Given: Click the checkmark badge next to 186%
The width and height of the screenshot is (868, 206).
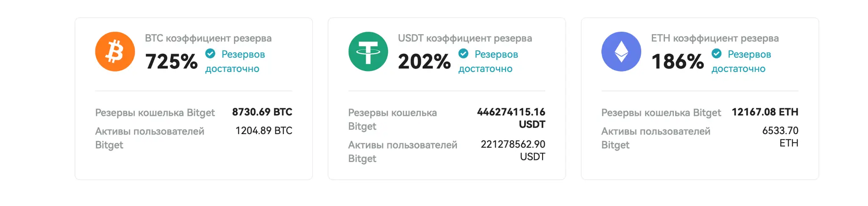Looking at the screenshot, I should pos(716,54).
